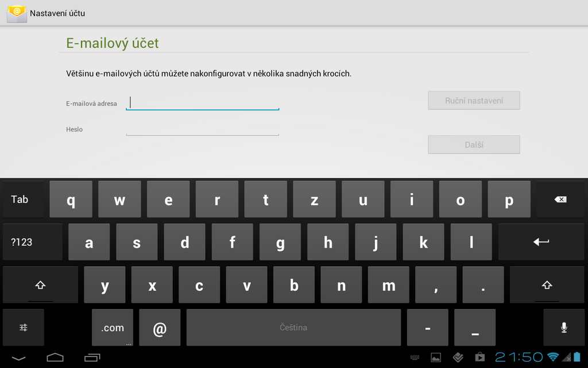Click the Ruční nastavení button
The width and height of the screenshot is (588, 368).
tap(474, 101)
